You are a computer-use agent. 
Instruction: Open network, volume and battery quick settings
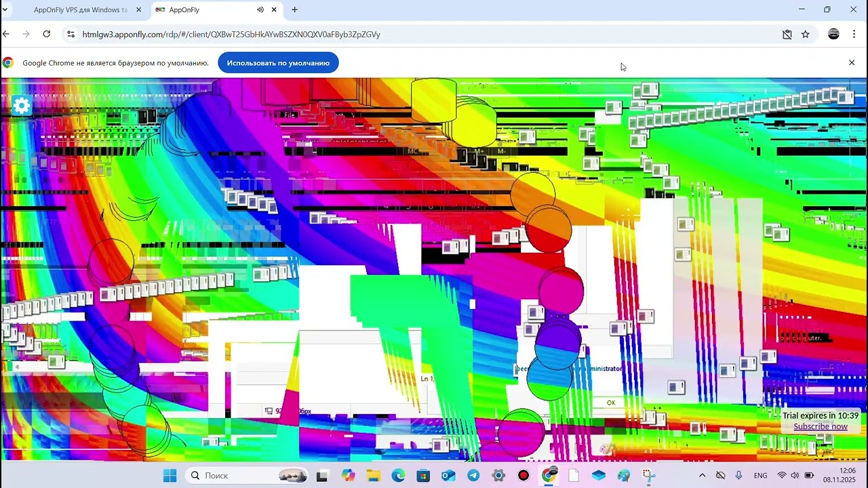(x=795, y=476)
